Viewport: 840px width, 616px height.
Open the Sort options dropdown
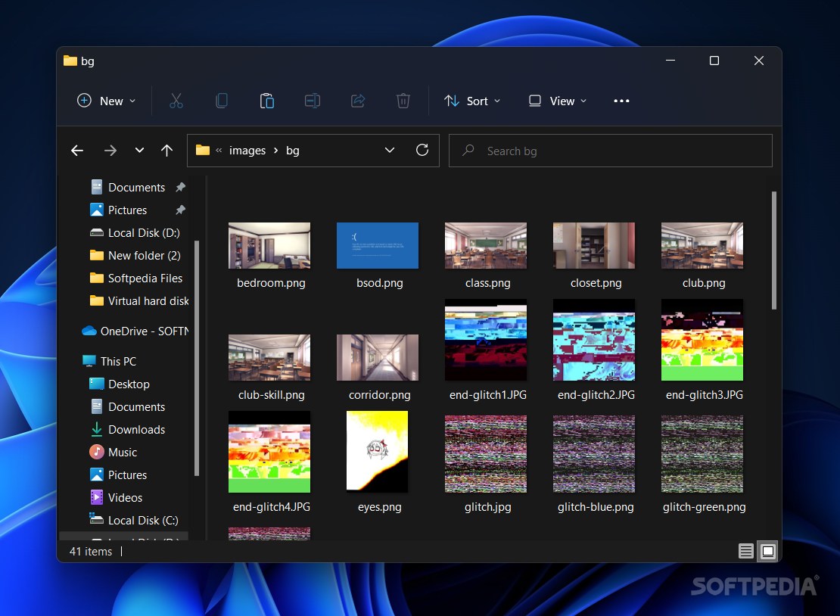472,101
